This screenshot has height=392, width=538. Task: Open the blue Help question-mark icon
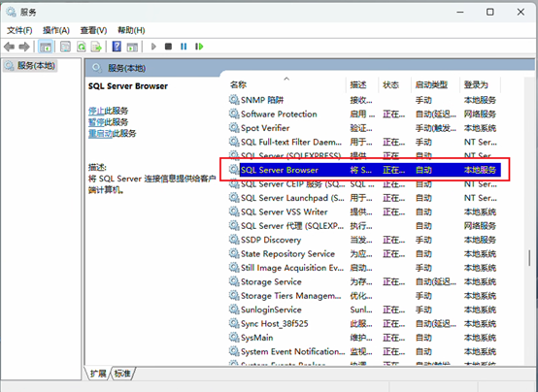117,47
